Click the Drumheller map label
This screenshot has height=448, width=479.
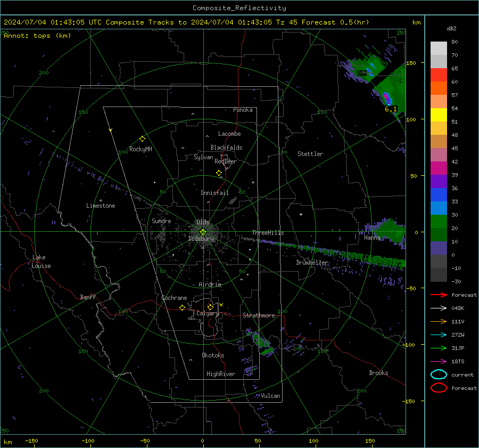tap(312, 263)
